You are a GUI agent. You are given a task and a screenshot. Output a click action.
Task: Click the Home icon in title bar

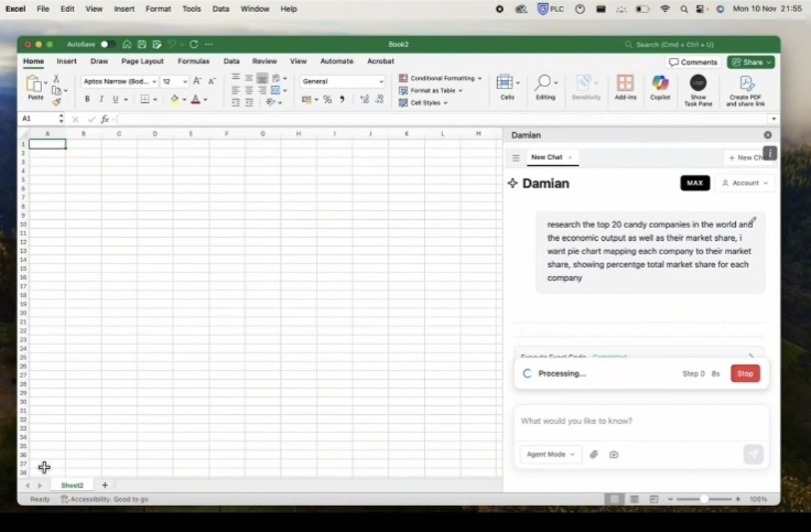click(127, 44)
